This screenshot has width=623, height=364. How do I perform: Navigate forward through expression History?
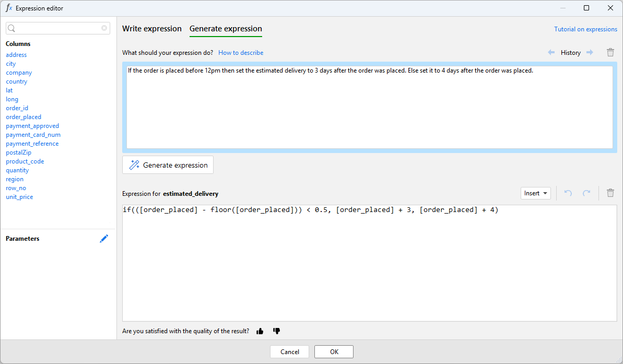pos(591,52)
